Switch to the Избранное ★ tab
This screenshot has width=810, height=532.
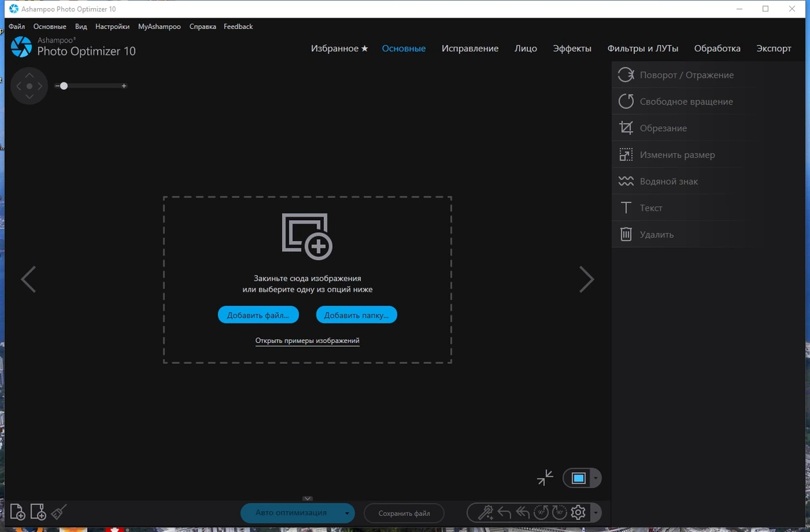(340, 49)
